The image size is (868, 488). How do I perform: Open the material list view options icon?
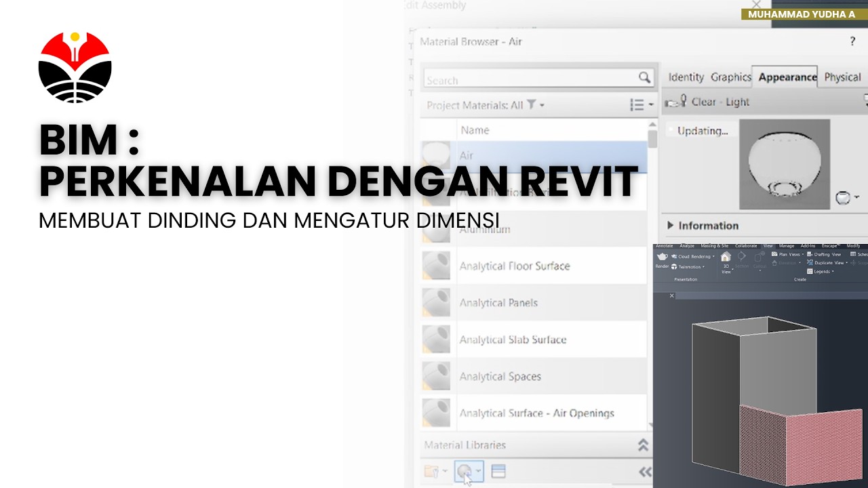[x=637, y=104]
